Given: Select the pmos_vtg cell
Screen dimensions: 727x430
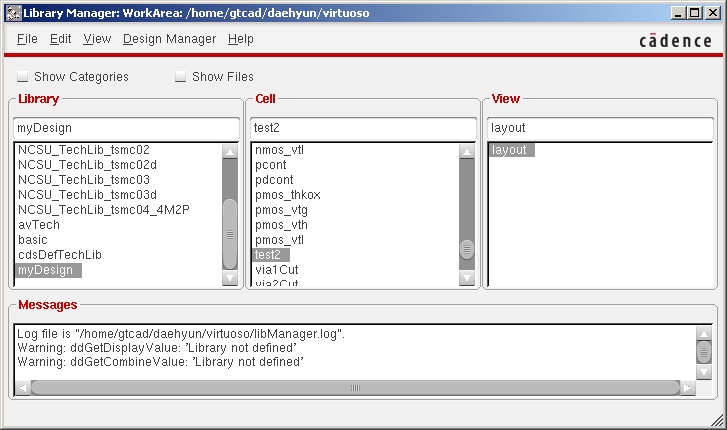Looking at the screenshot, I should coord(281,210).
